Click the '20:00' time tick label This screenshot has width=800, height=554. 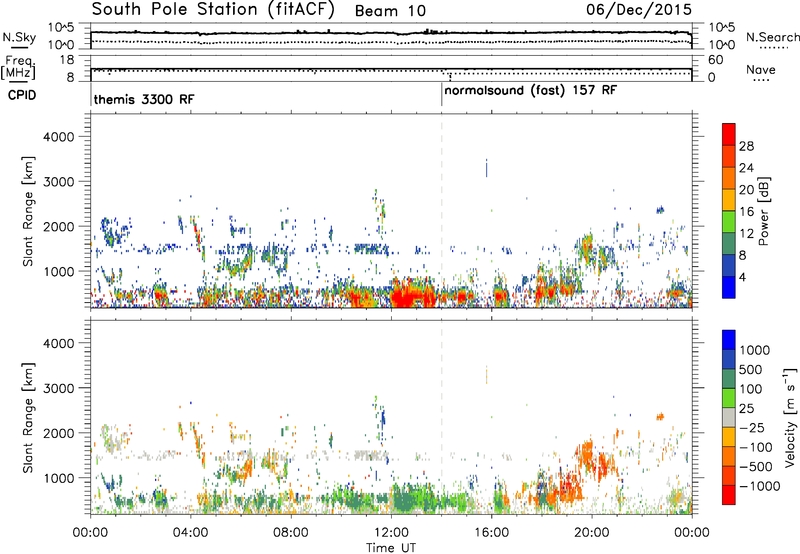[592, 533]
